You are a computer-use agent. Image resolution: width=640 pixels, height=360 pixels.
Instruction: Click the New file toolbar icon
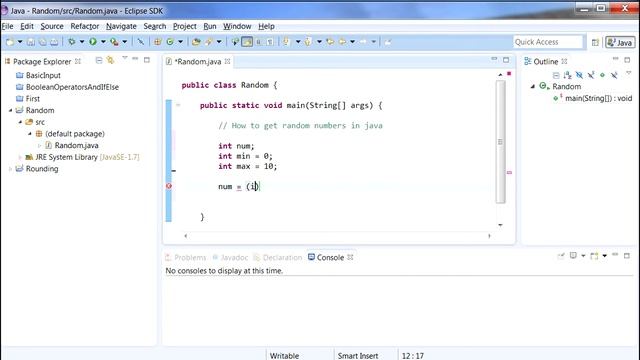(x=10, y=42)
